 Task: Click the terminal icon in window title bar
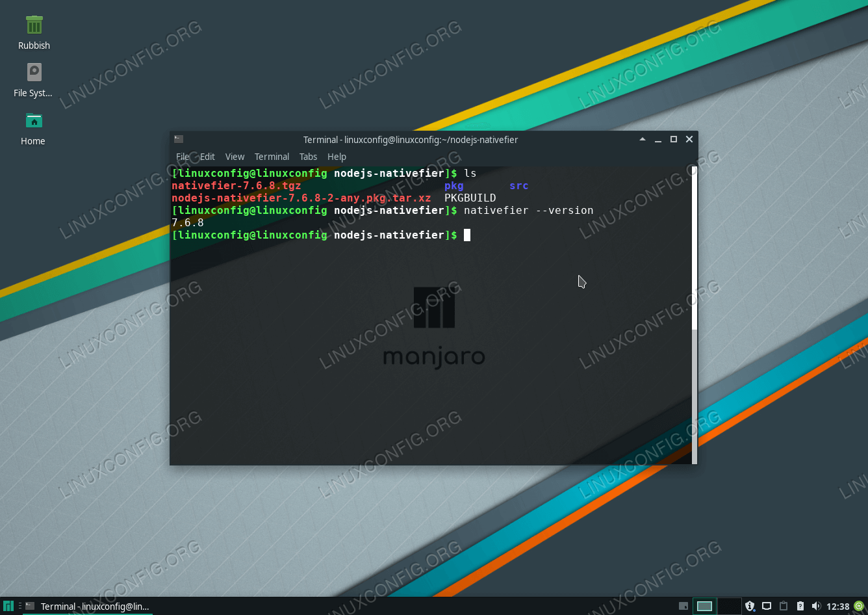click(x=179, y=139)
